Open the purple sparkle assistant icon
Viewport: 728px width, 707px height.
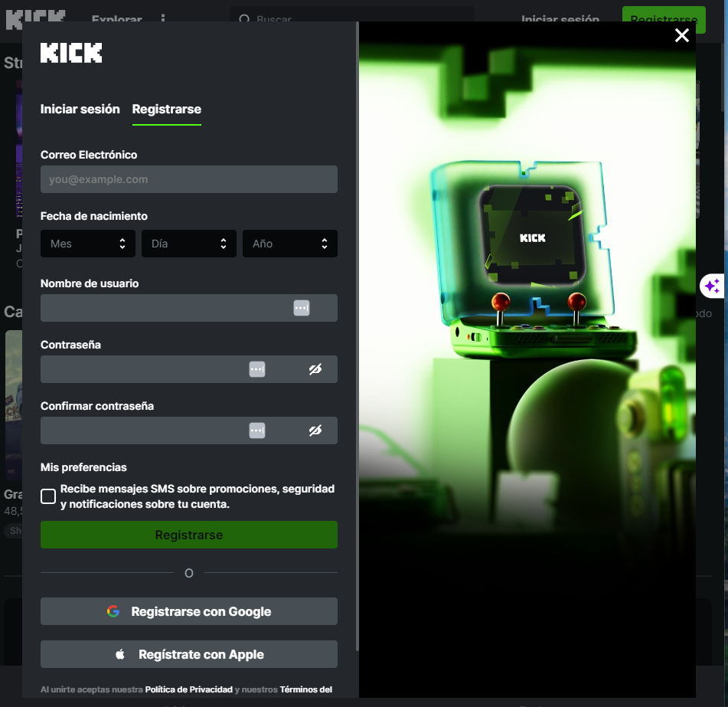coord(712,286)
